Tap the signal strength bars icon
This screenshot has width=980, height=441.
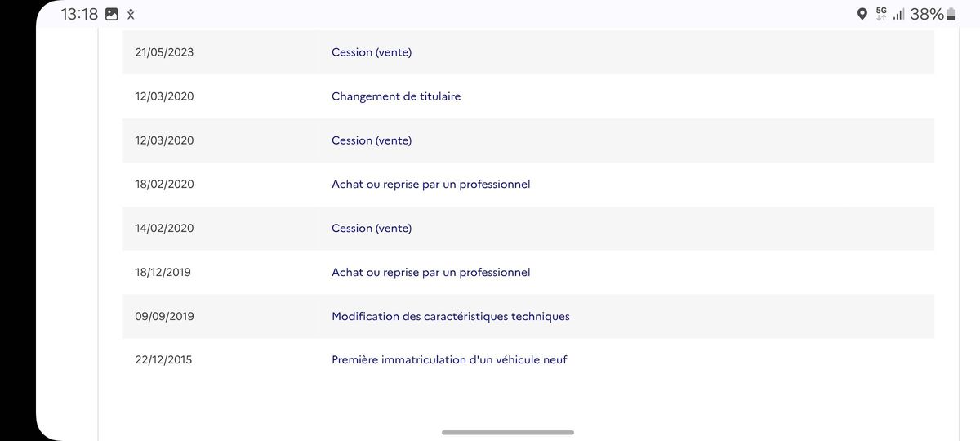(898, 14)
